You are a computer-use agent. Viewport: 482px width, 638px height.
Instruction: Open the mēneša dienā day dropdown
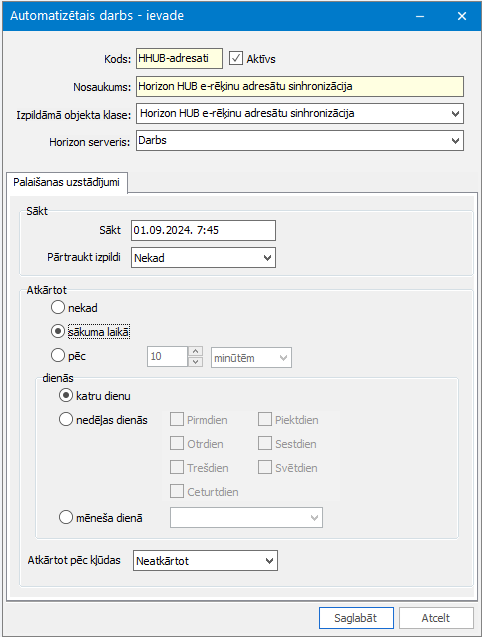(x=246, y=518)
